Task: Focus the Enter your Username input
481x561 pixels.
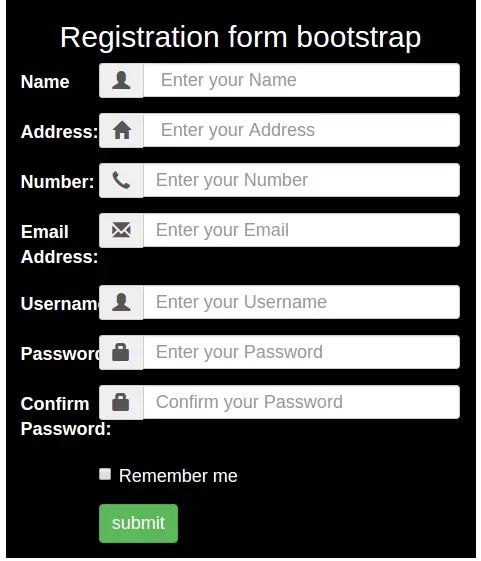Action: [301, 302]
